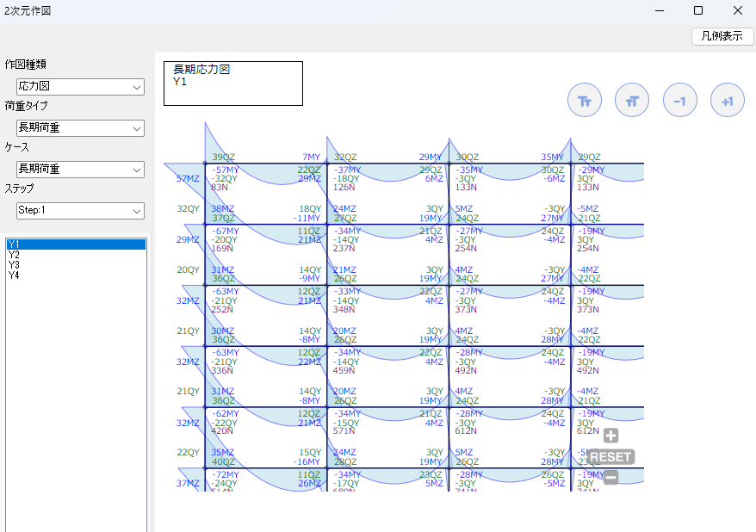Select frame Y2 in the list

pos(76,255)
